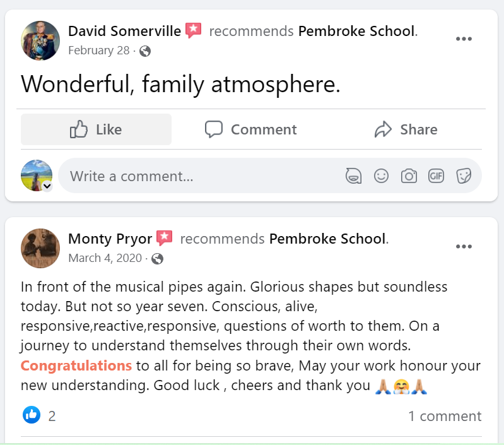Share David Somerville's recommendation
The image size is (504, 445).
(x=406, y=129)
